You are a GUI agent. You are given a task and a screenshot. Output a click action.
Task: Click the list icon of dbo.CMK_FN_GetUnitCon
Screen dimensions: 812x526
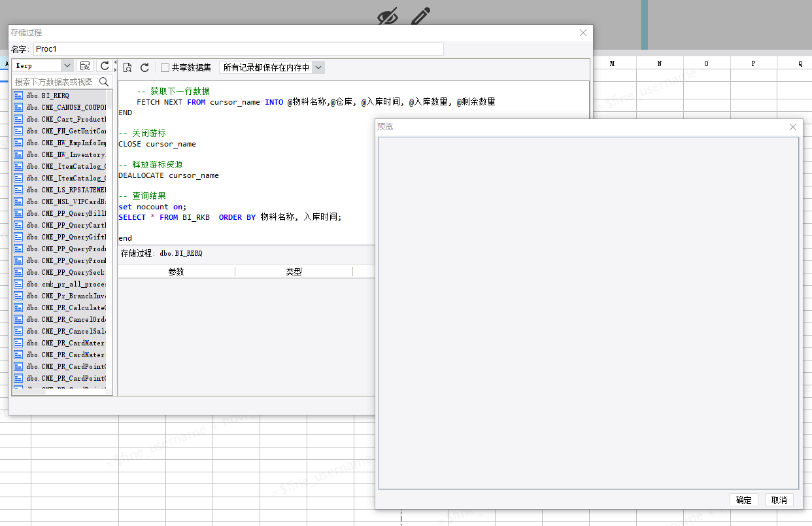coord(18,131)
